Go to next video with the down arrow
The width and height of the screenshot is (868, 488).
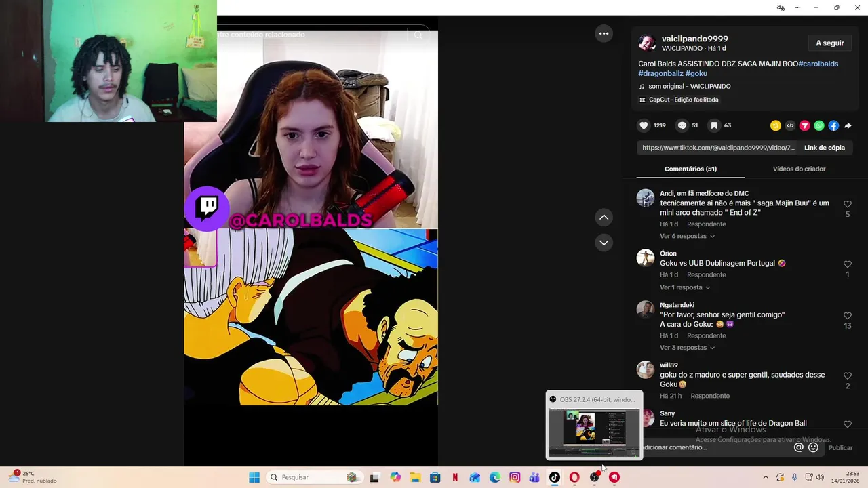click(x=604, y=243)
